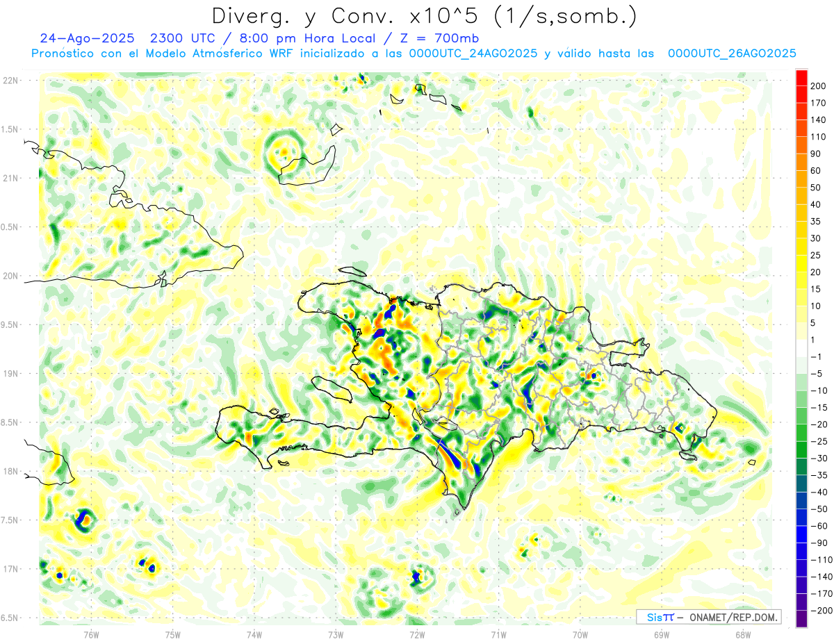Click the colorbar value '-25'
Viewport: 834px width, 644px height.
coord(819,442)
